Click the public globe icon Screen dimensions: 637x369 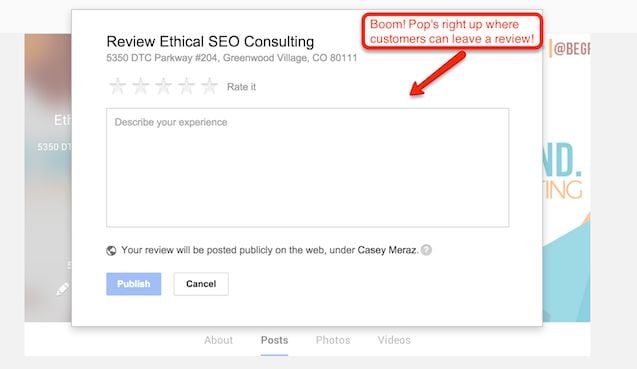[x=111, y=251]
